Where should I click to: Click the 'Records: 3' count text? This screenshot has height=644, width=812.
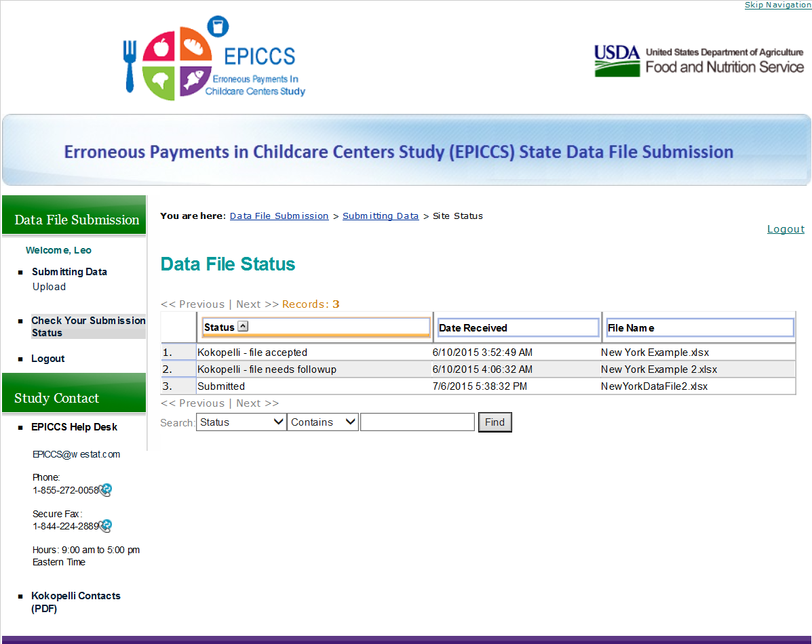tap(311, 304)
